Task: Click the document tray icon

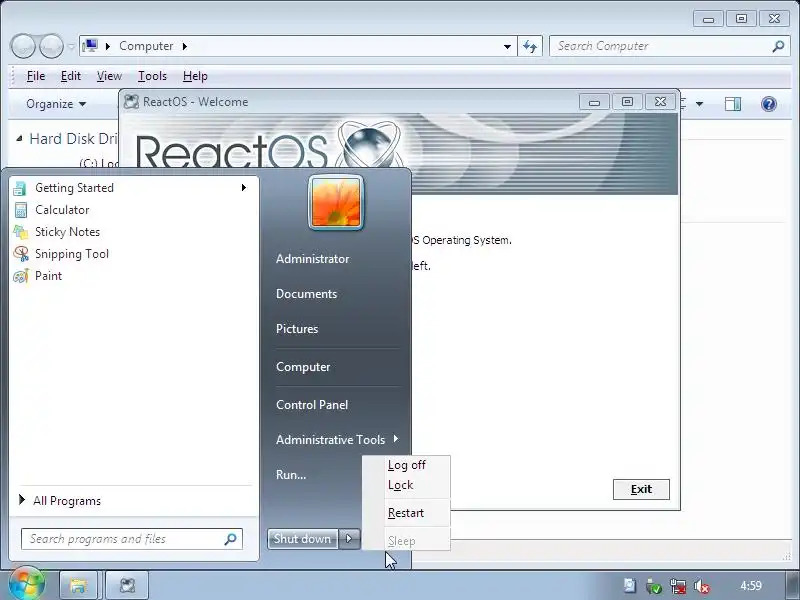Action: pyautogui.click(x=630, y=585)
